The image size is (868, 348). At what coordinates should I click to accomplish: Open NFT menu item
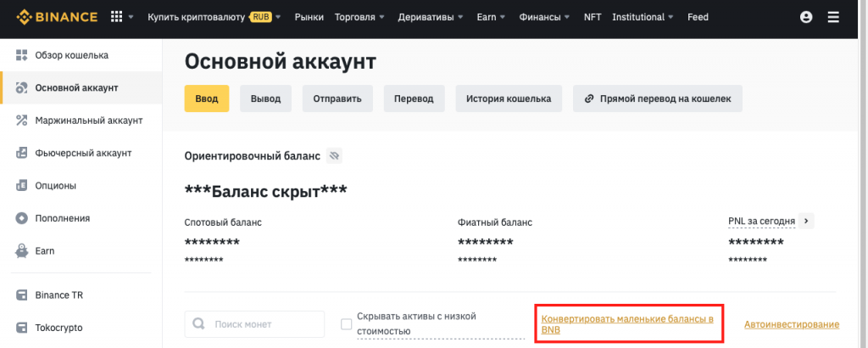pyautogui.click(x=593, y=17)
